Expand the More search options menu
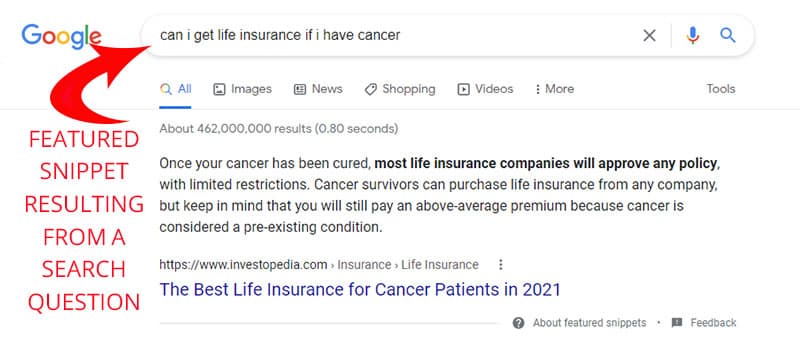The height and width of the screenshot is (361, 800). click(554, 89)
